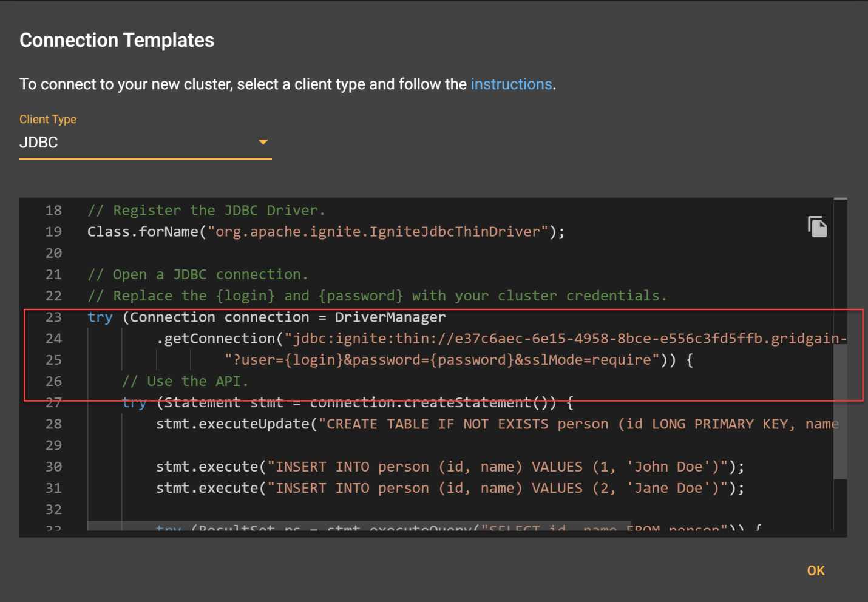The width and height of the screenshot is (868, 602).
Task: Click the horizontal scrollbar below the code
Action: (x=359, y=525)
